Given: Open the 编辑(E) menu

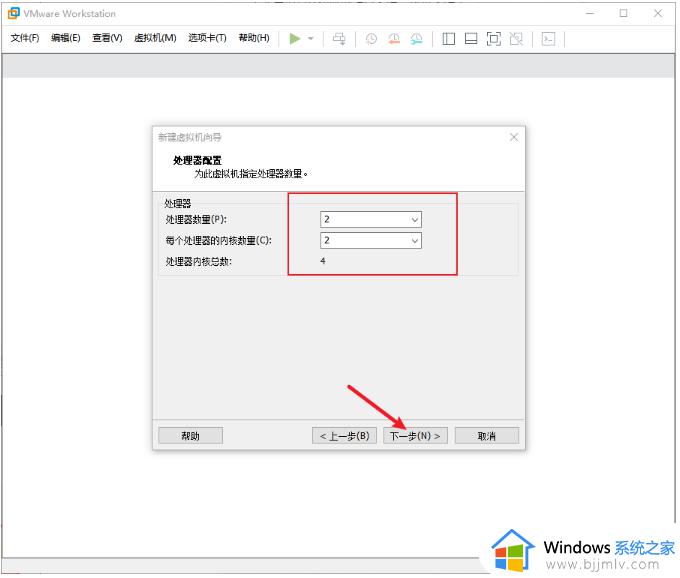Looking at the screenshot, I should point(65,38).
